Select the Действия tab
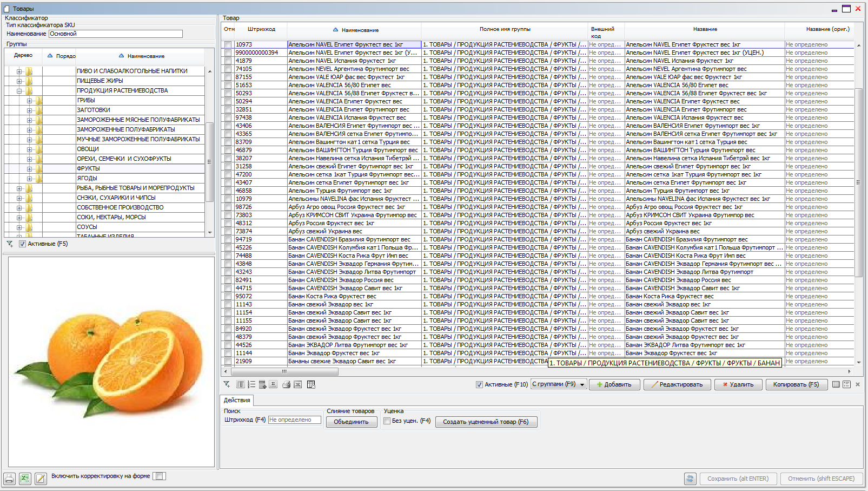Viewport: 868px width, 491px height. tap(237, 400)
